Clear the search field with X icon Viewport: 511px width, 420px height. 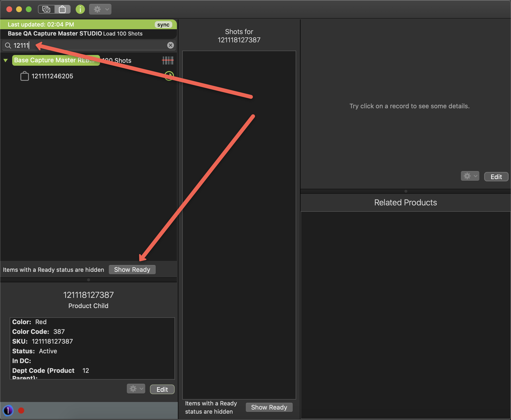(x=170, y=45)
